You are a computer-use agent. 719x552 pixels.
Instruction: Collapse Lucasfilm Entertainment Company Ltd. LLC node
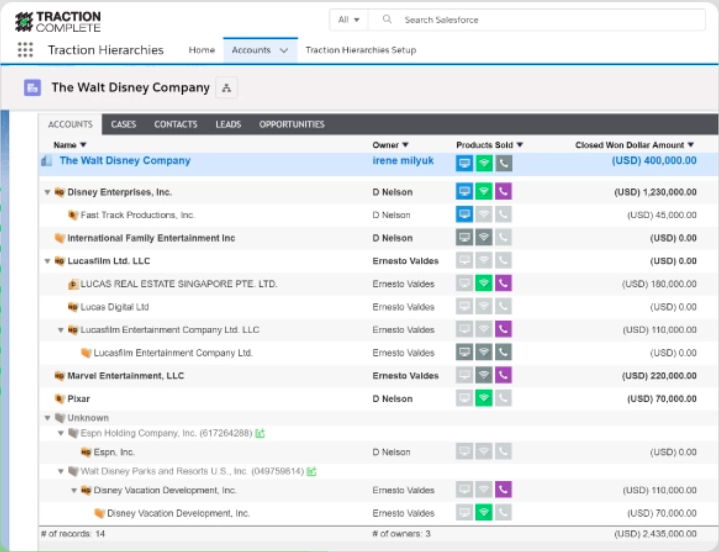tap(61, 330)
